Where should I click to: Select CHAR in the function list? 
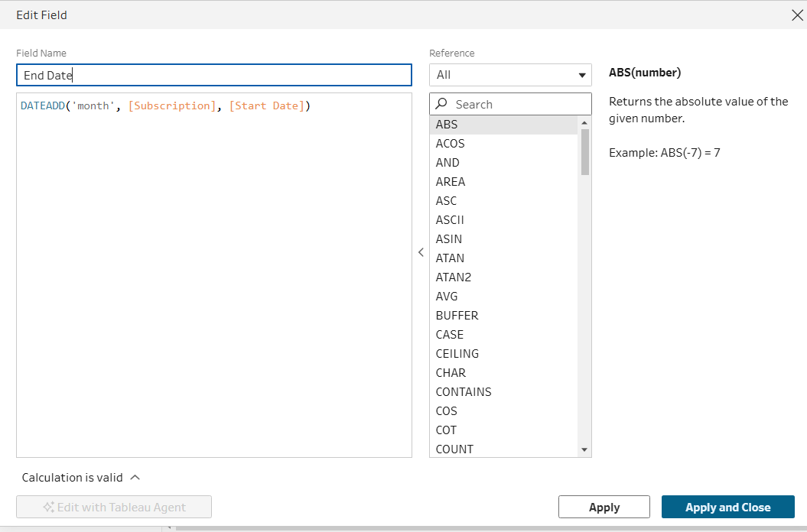point(503,372)
